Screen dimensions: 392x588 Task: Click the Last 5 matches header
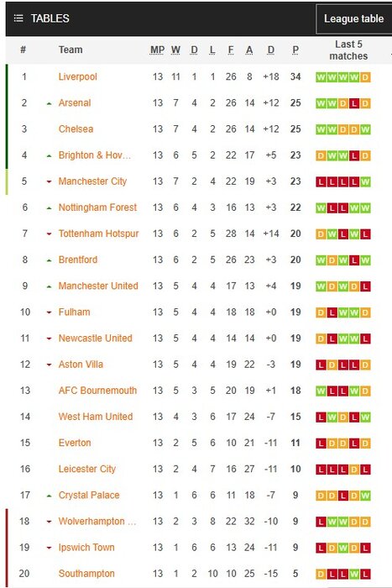pyautogui.click(x=348, y=50)
